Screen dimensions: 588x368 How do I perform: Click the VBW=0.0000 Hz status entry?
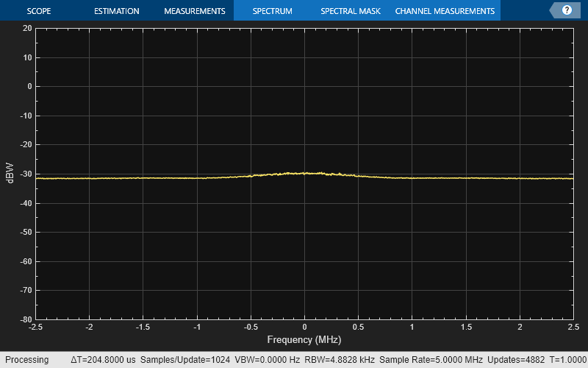267,360
